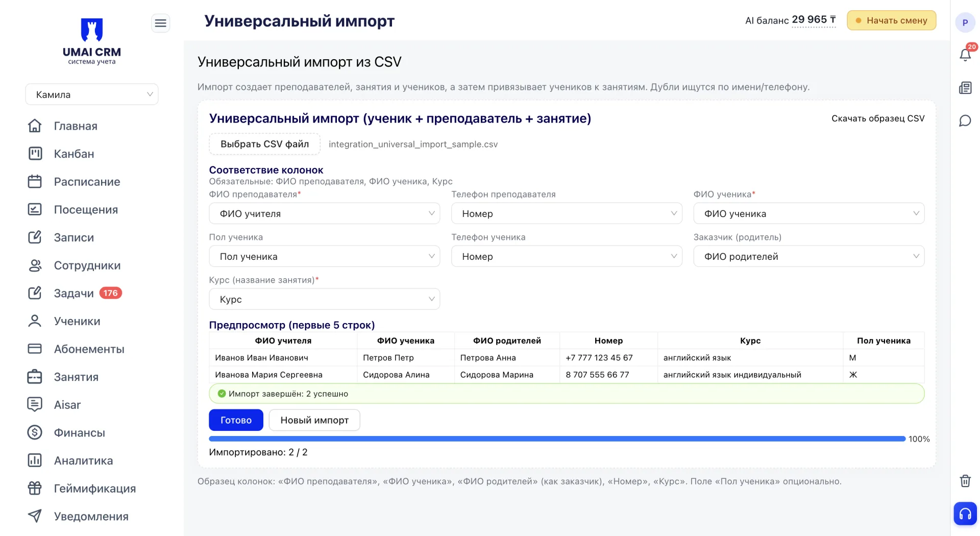Click Скачать образец CSV link
The width and height of the screenshot is (980, 536).
click(878, 118)
